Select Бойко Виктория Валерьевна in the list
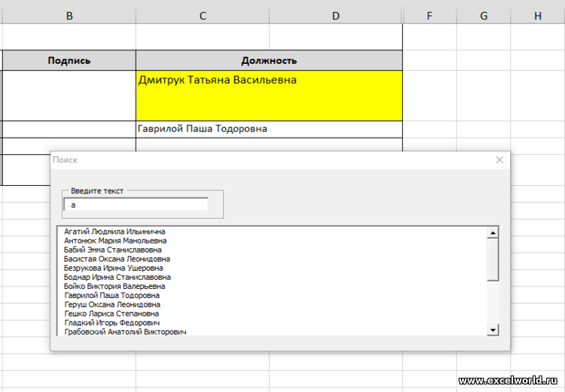The width and height of the screenshot is (565, 392). [x=115, y=286]
